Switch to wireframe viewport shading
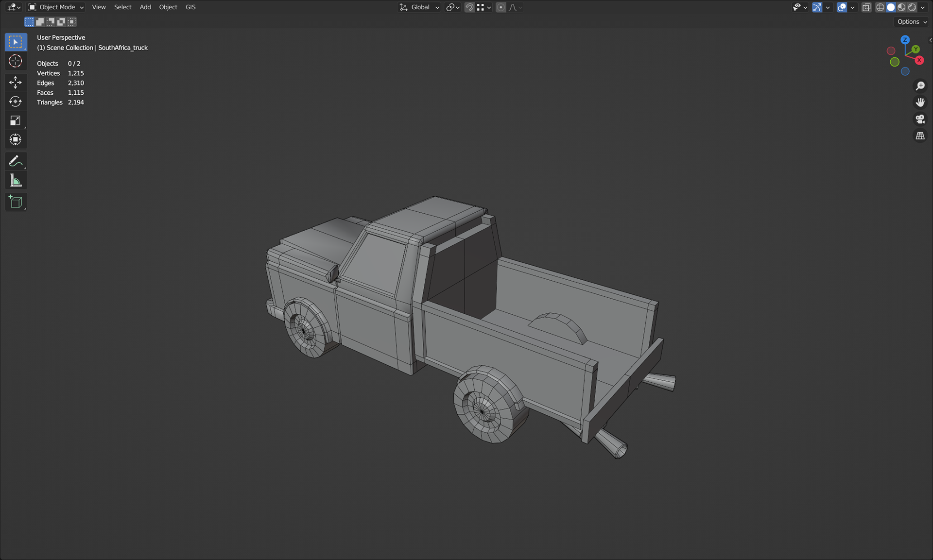Screen dimensions: 933x560 coord(880,7)
